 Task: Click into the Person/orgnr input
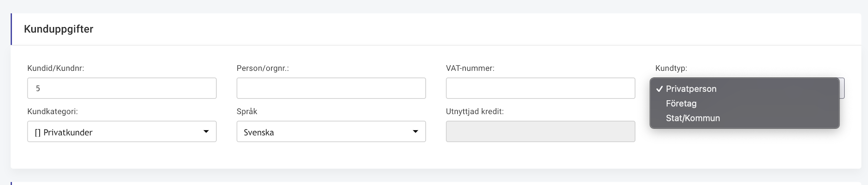click(x=331, y=88)
